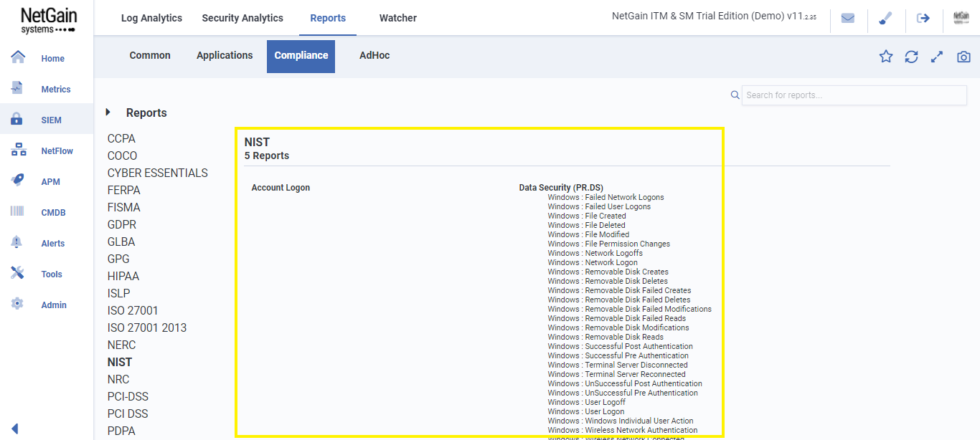
Task: Click the Metrics sidebar icon
Action: coord(17,88)
